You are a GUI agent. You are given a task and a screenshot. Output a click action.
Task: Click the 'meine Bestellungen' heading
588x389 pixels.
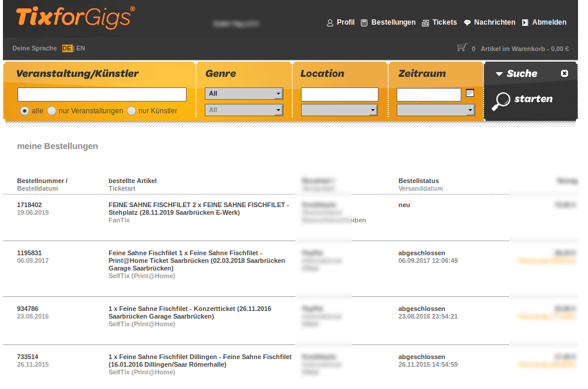click(58, 146)
